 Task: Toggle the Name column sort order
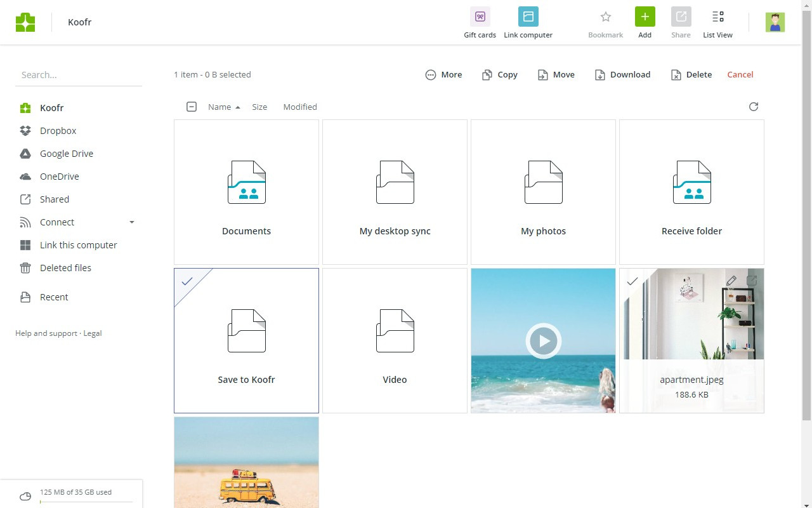[x=219, y=107]
